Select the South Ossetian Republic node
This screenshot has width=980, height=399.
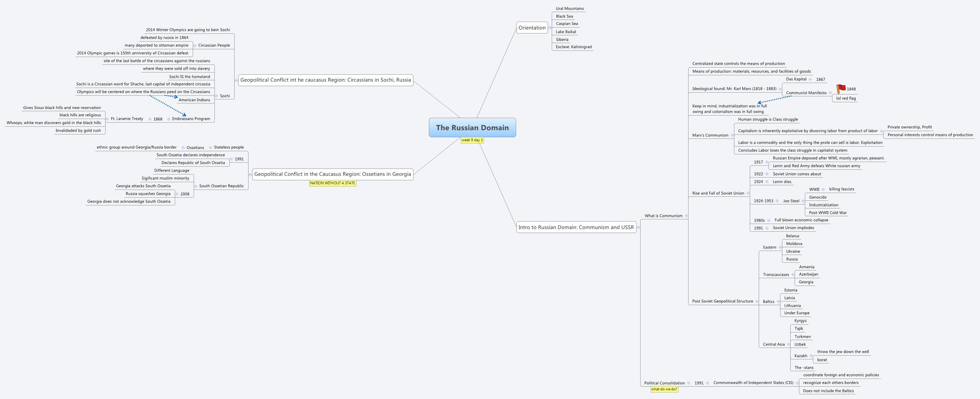coord(221,186)
